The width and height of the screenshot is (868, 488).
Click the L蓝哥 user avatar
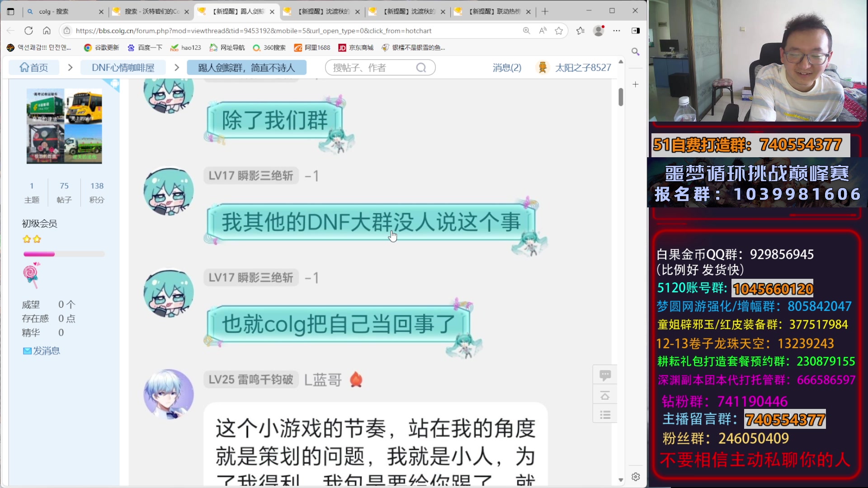pyautogui.click(x=169, y=394)
